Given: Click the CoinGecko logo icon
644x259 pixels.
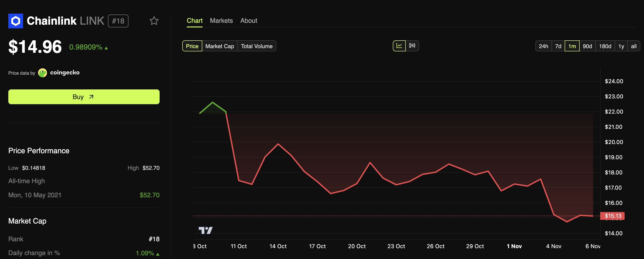Looking at the screenshot, I should coord(42,73).
